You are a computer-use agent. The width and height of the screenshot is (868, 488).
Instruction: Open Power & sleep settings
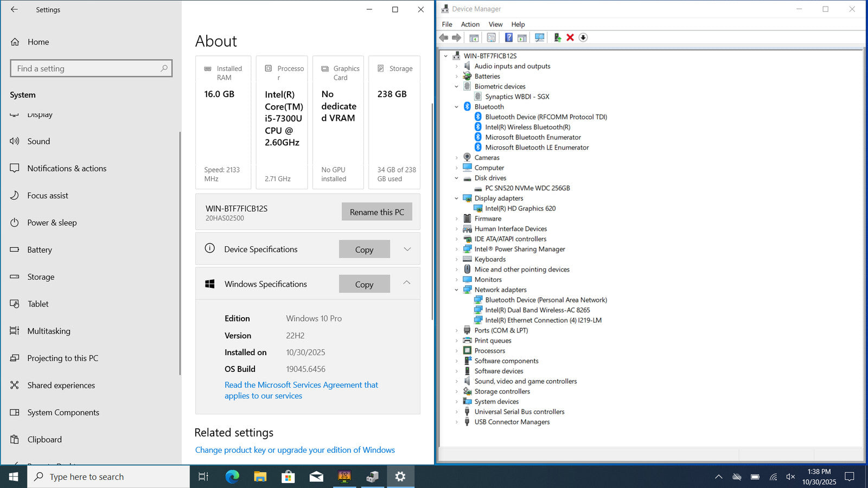coord(52,222)
